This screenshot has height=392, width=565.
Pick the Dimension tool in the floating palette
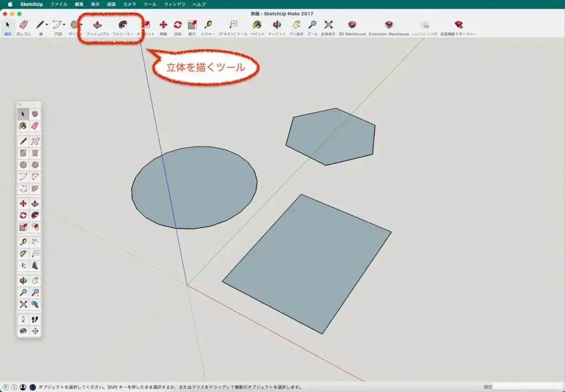tap(35, 242)
